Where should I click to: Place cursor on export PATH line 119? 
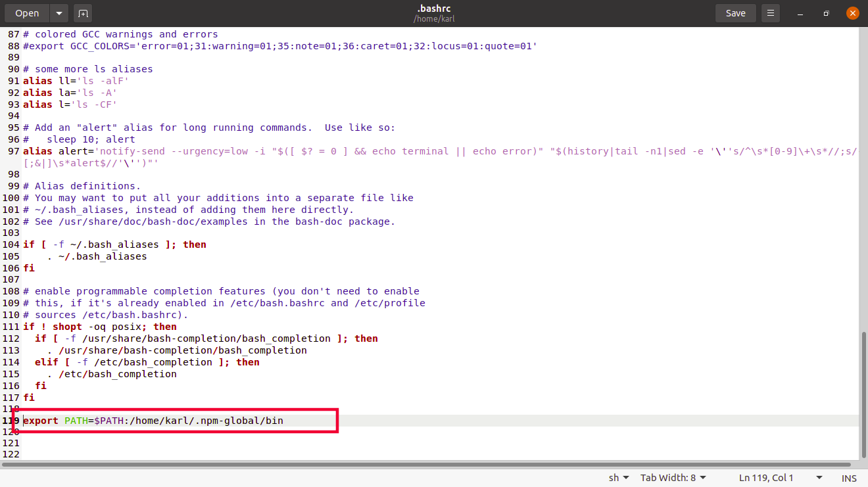(153, 421)
